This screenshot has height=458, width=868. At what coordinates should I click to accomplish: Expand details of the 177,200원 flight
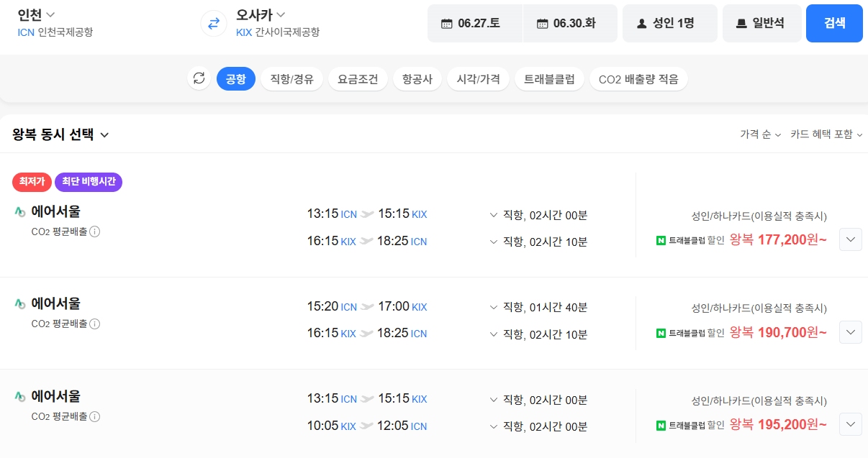(850, 239)
